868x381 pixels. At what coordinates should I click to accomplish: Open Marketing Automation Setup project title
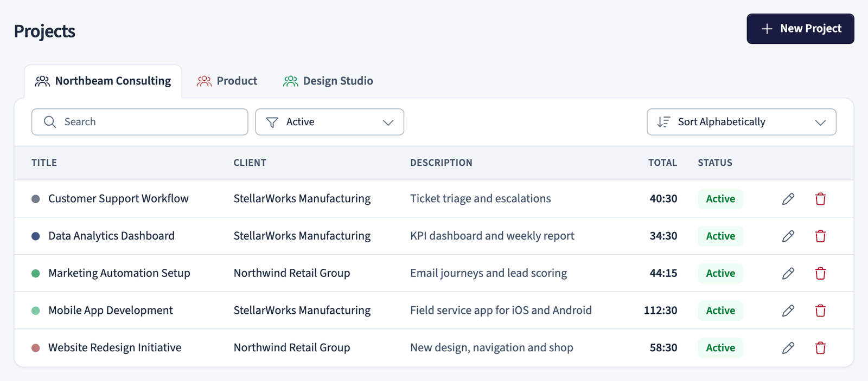(119, 273)
